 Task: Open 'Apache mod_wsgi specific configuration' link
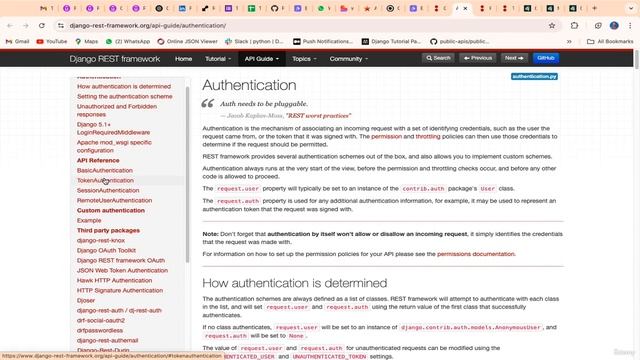click(114, 146)
